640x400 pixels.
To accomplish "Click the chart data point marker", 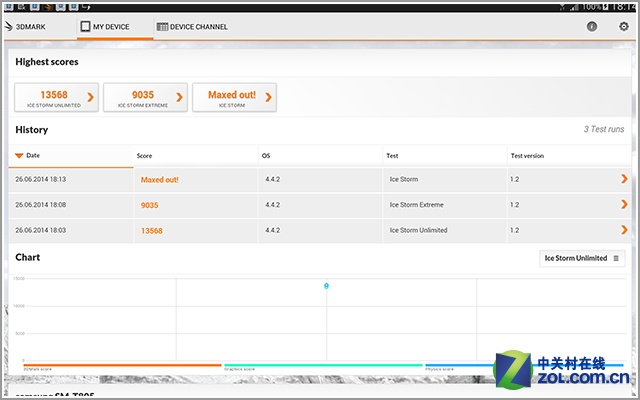I will [x=326, y=286].
